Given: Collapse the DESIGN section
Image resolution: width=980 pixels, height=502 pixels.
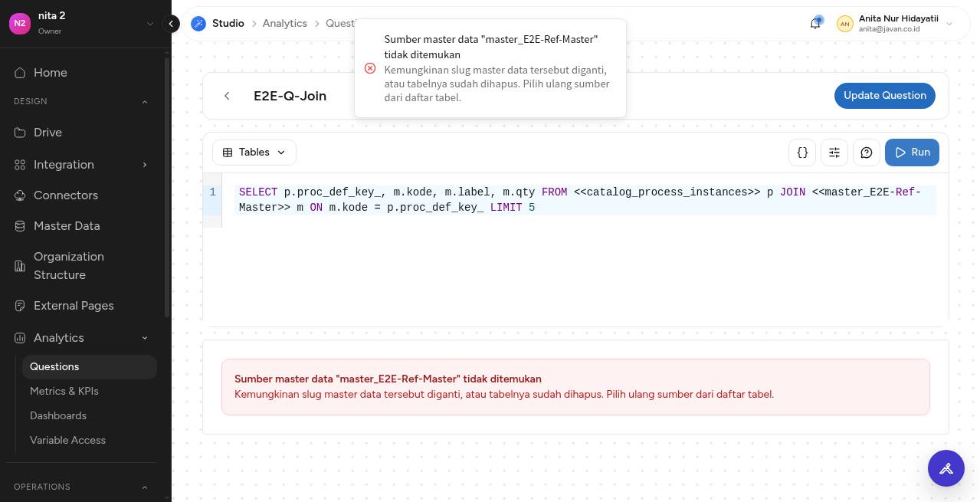Looking at the screenshot, I should point(144,102).
